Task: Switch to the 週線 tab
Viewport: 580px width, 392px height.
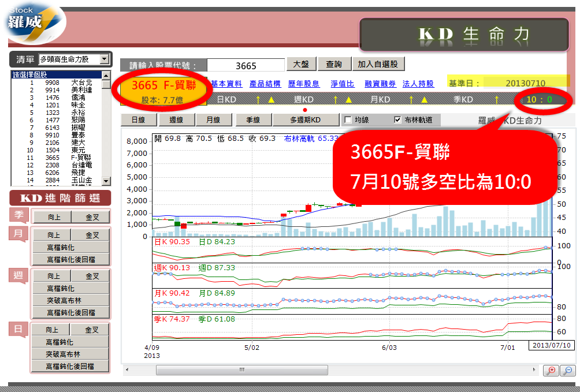Action: point(176,120)
